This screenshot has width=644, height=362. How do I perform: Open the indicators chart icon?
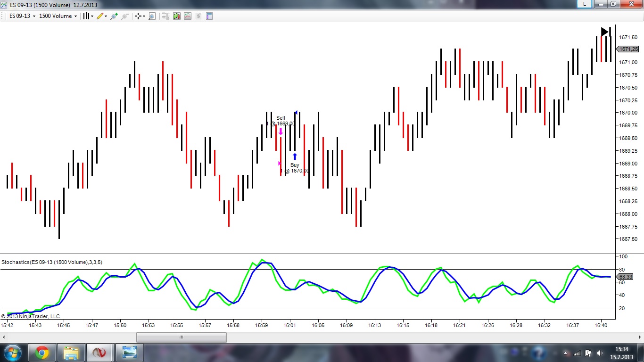[x=188, y=16]
